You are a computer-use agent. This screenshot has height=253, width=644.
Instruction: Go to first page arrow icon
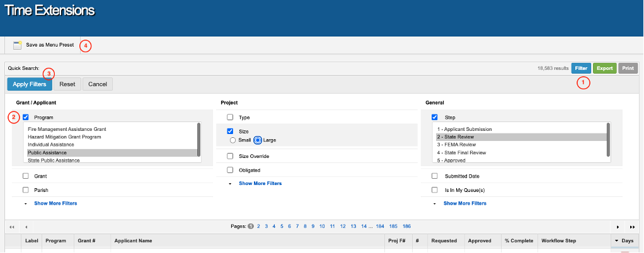pos(12,227)
